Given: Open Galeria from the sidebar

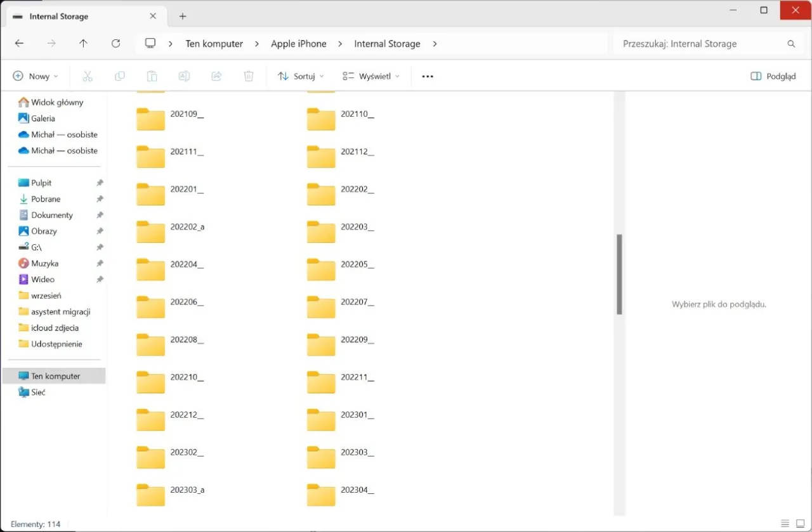Looking at the screenshot, I should 43,118.
